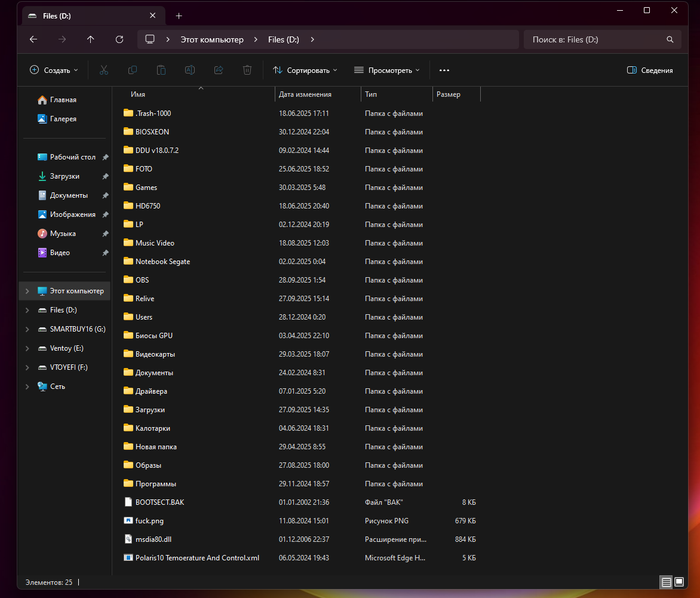
Task: Switch to details list view icon
Action: [666, 582]
